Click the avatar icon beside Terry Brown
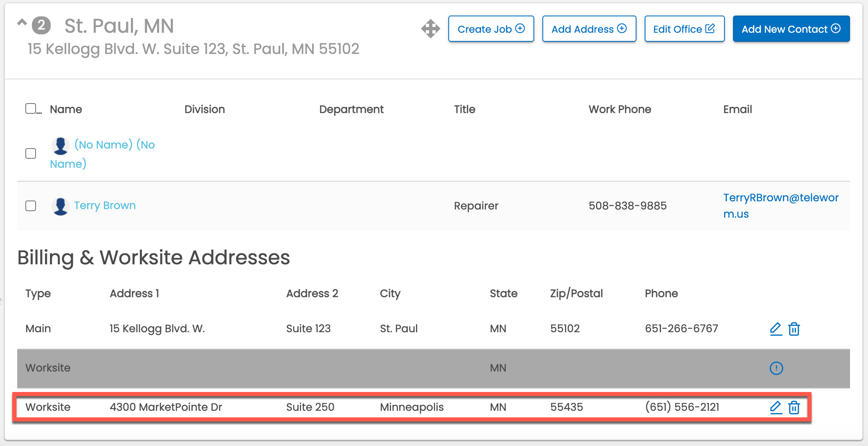Viewport: 868px width, 446px height. click(x=61, y=206)
